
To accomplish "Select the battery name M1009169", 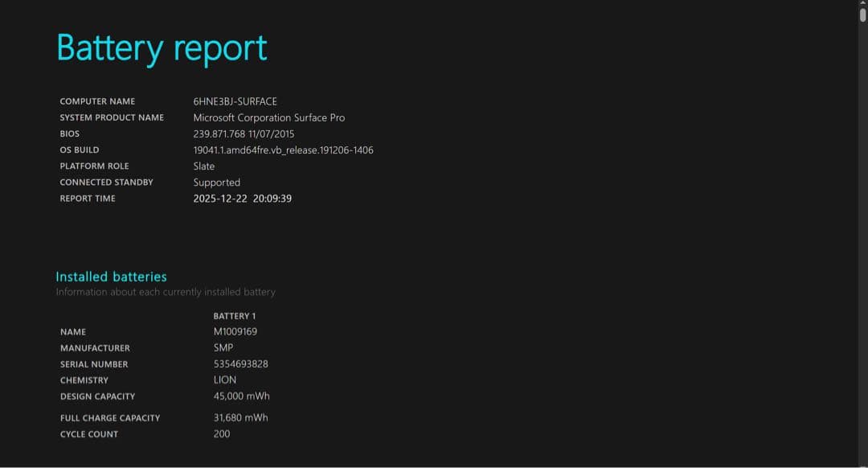I will tap(235, 331).
